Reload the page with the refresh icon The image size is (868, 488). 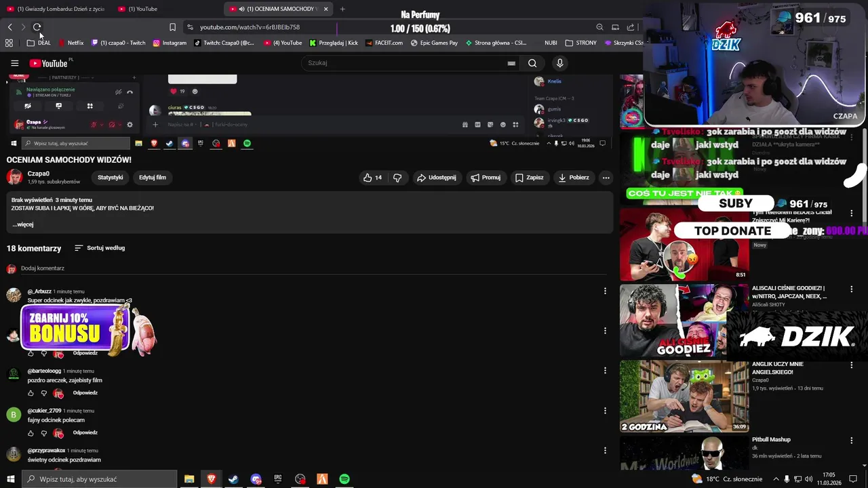point(37,27)
